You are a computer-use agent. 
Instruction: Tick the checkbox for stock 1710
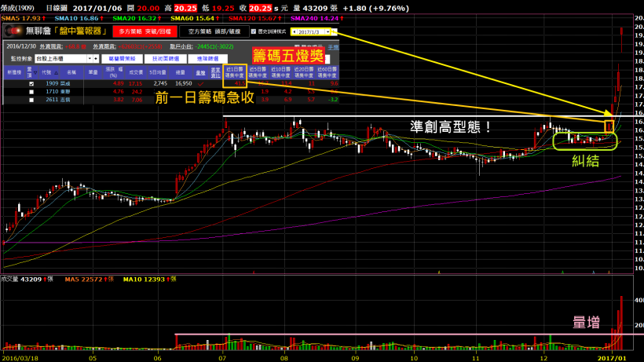pyautogui.click(x=31, y=91)
